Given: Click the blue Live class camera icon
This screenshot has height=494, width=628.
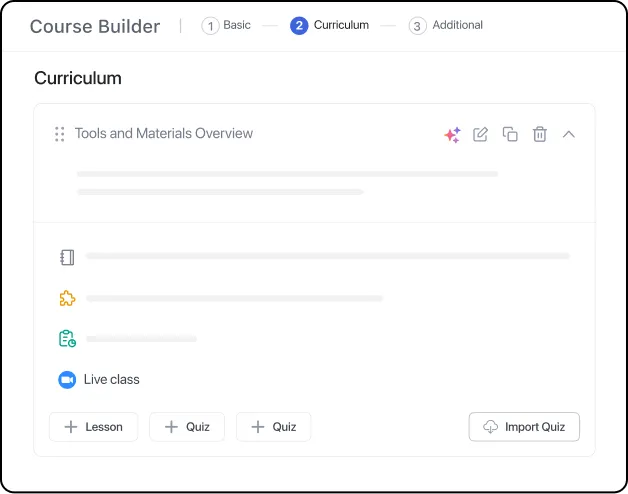Looking at the screenshot, I should (67, 380).
